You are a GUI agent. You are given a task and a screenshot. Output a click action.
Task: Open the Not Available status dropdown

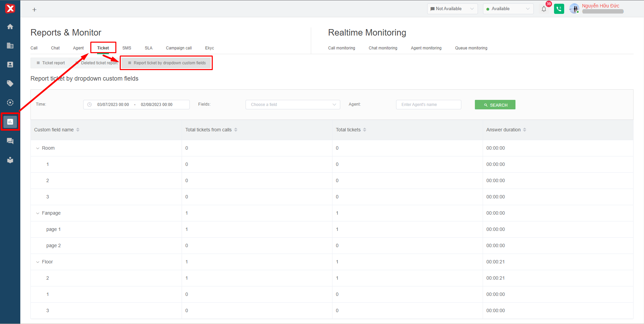(x=452, y=9)
